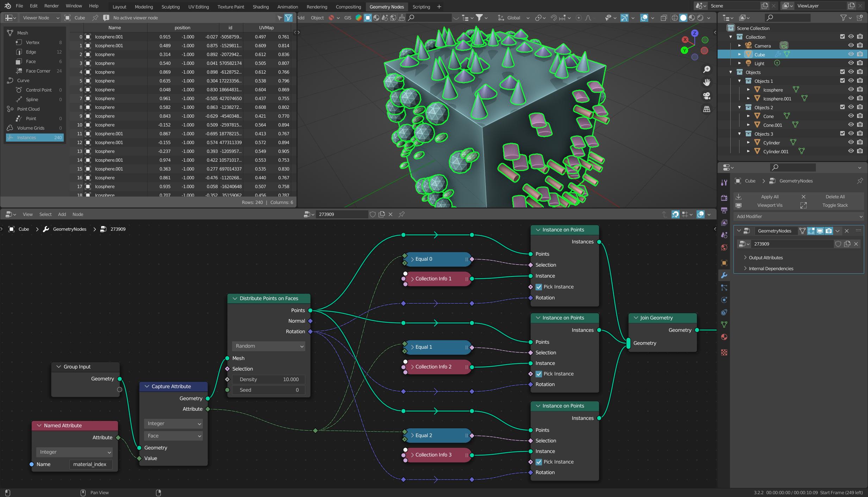This screenshot has height=497, width=868.
Task: Expand the Output Attributes panel
Action: pos(765,257)
